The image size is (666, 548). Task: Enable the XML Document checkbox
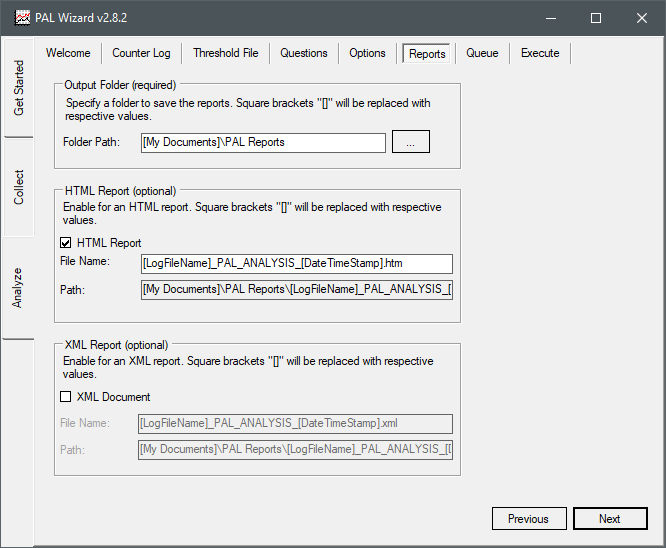point(65,397)
